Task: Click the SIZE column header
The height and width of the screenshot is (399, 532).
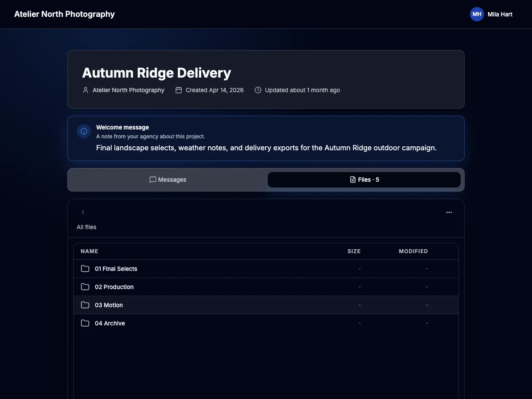Action: [354, 251]
